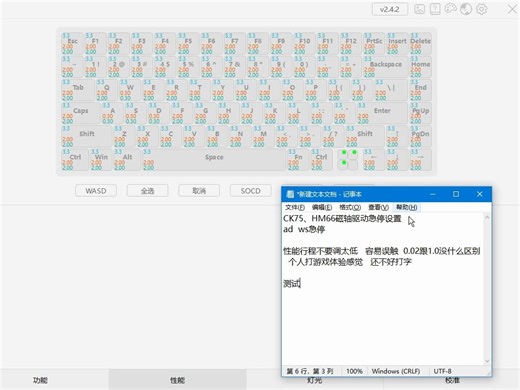Close the keyboard driver window
This screenshot has width=520, height=390.
(x=512, y=9)
